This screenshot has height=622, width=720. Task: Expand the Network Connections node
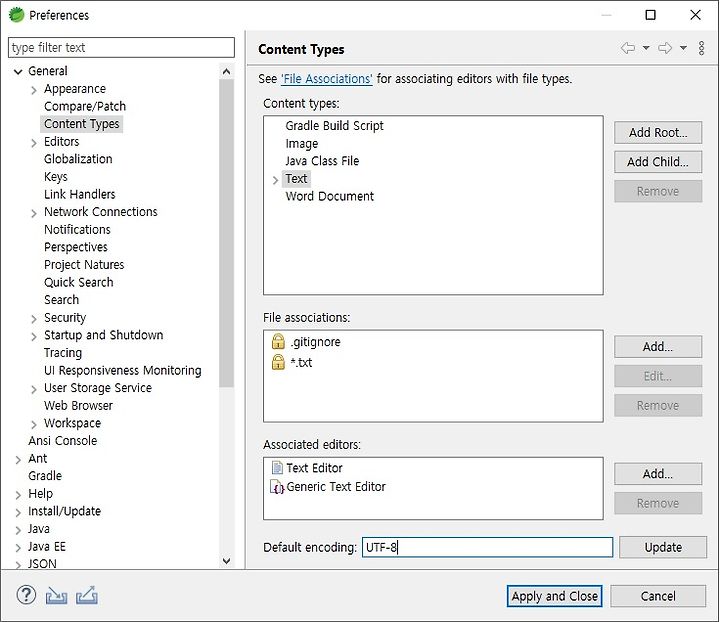34,213
